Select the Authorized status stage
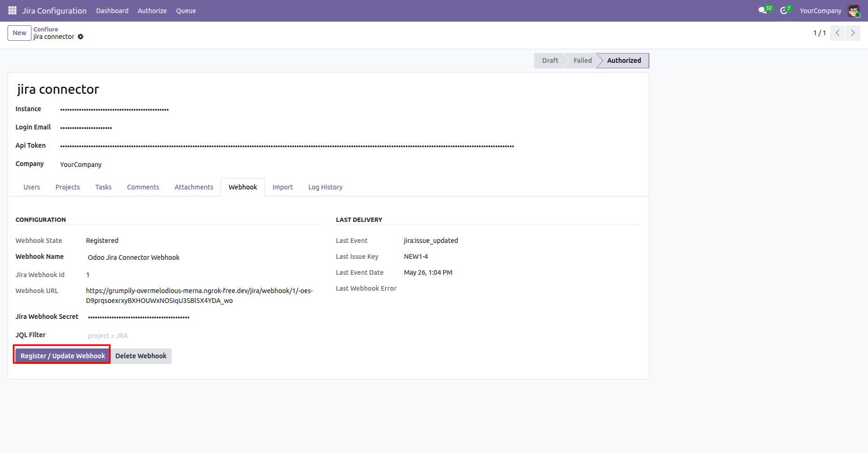Screen dimensions: 868x453 coord(624,60)
